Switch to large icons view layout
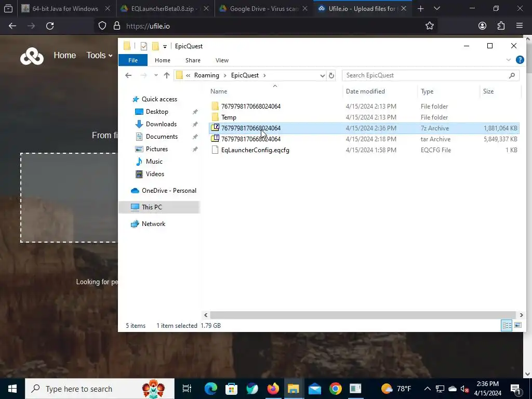This screenshot has width=532, height=399. tap(518, 325)
